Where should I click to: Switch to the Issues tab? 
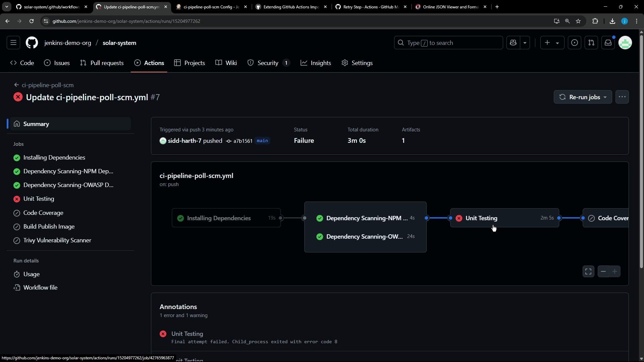coord(57,63)
